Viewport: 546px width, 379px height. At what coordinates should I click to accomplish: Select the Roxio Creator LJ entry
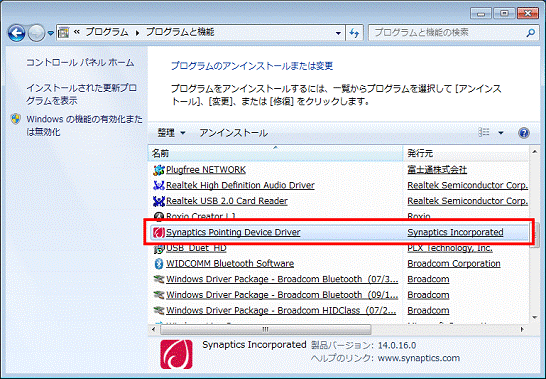201,216
